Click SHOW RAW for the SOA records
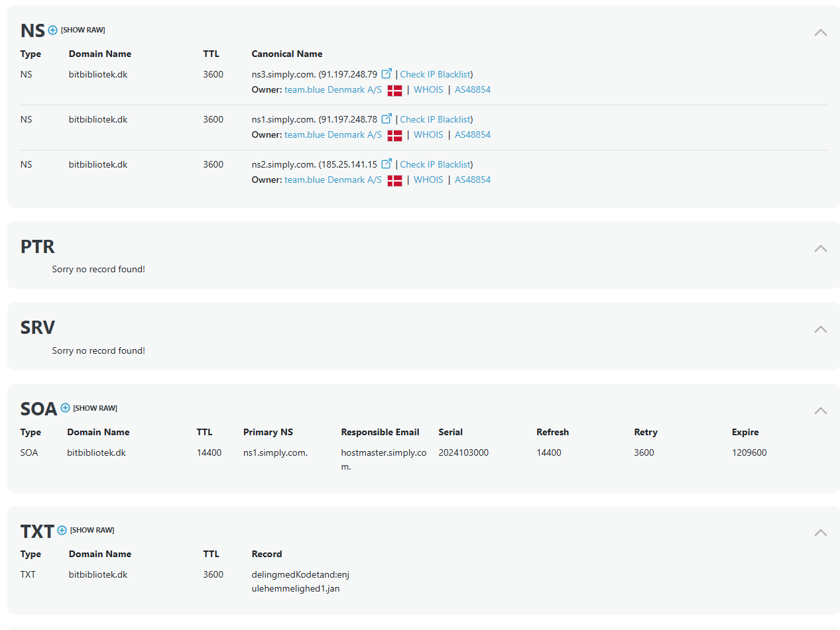The image size is (840, 630). [x=95, y=407]
